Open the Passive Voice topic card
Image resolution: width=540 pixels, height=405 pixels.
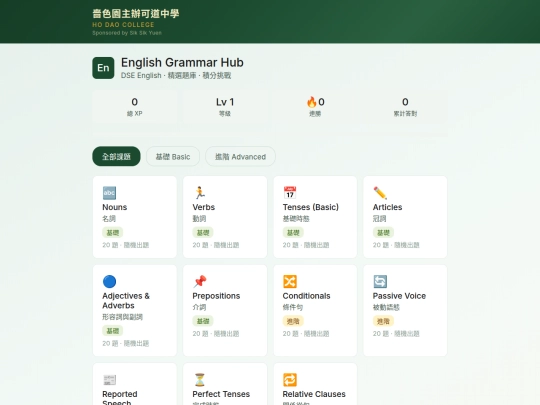coord(405,310)
